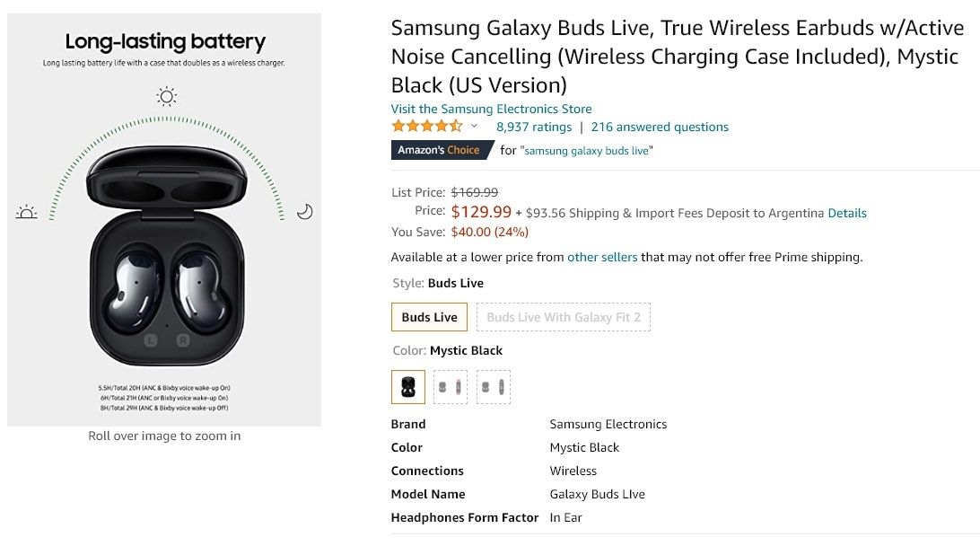Click the sun icon atop battery arc
Image resolution: width=980 pixels, height=546 pixels.
(166, 96)
